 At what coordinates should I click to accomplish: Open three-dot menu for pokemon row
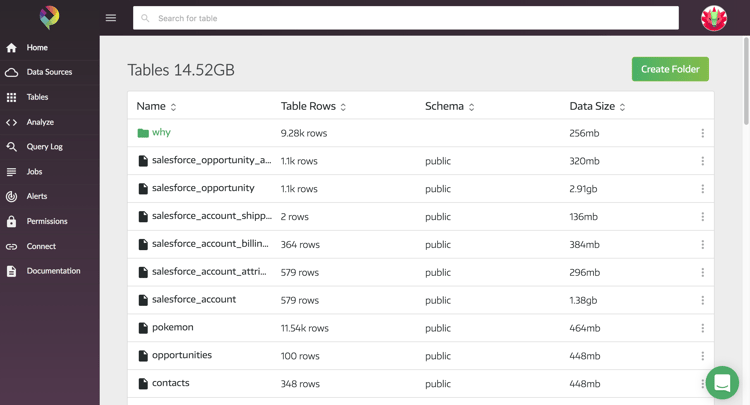[x=702, y=328]
